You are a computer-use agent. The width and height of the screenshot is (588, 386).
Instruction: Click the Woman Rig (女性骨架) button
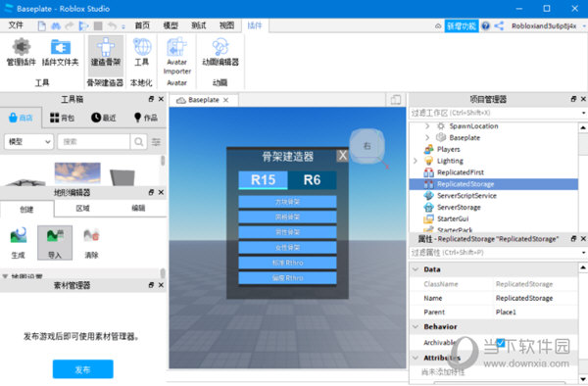click(287, 248)
